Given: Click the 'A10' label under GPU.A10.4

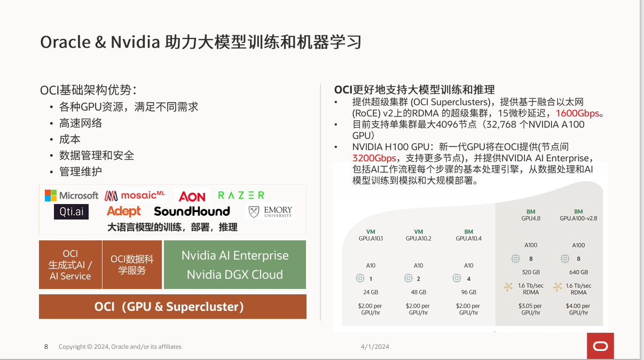Looking at the screenshot, I should point(469,265).
